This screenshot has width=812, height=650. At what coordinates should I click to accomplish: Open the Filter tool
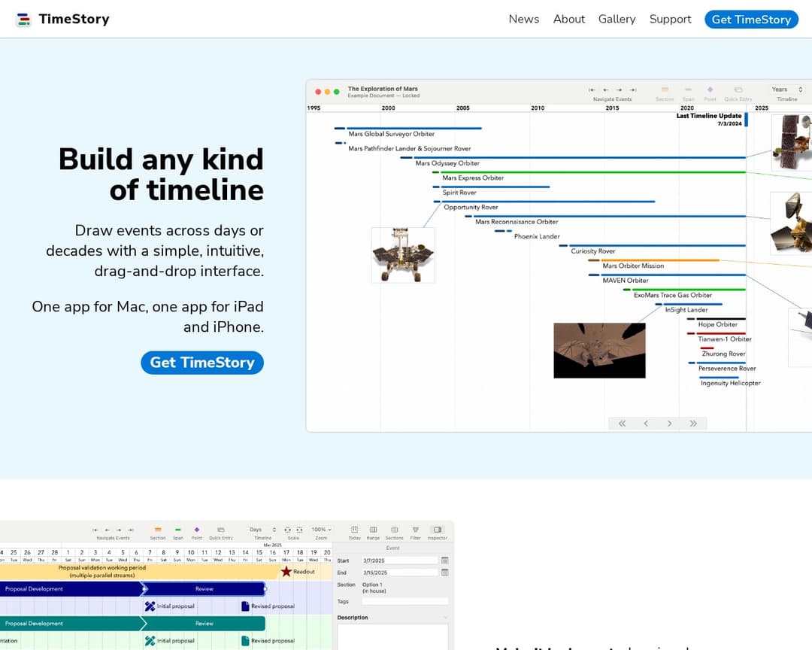415,530
